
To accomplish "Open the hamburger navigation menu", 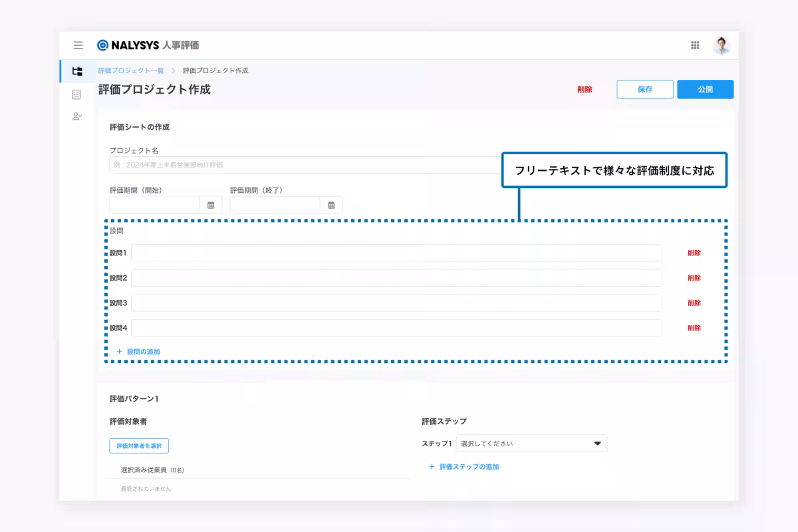I will point(78,45).
